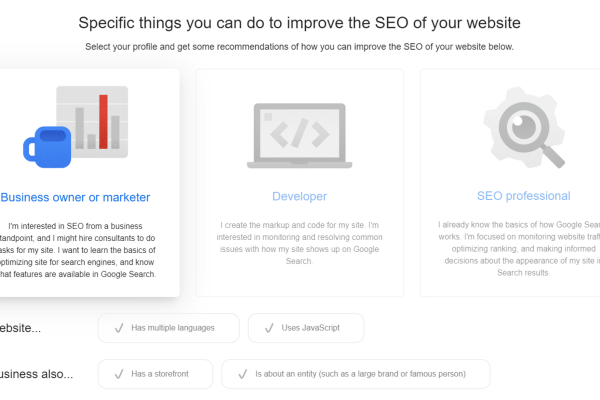Click the checkmark beside Uses JavaScript
The height and width of the screenshot is (400, 600).
[x=269, y=328]
